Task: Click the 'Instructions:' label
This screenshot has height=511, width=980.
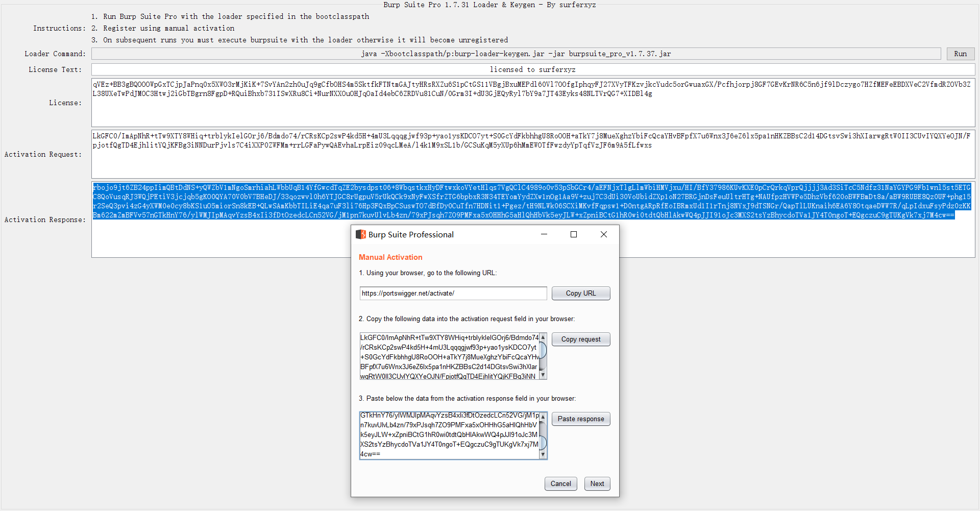Action: (x=60, y=28)
